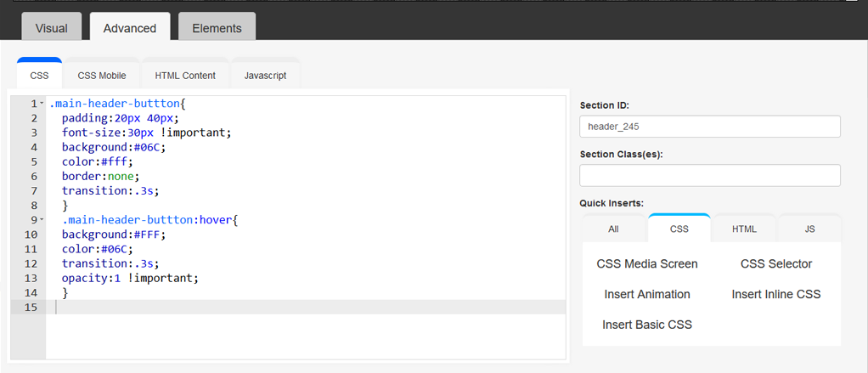Click Insert Animation quick insert
This screenshot has width=868, height=373.
pyautogui.click(x=647, y=295)
